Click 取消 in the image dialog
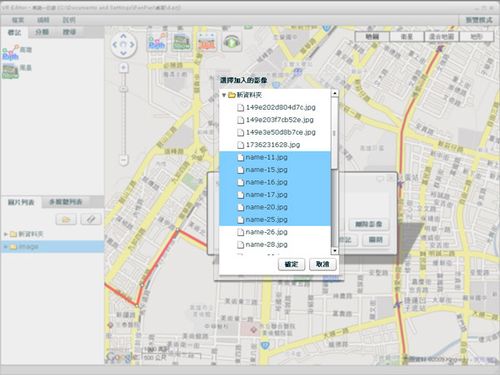 click(323, 264)
